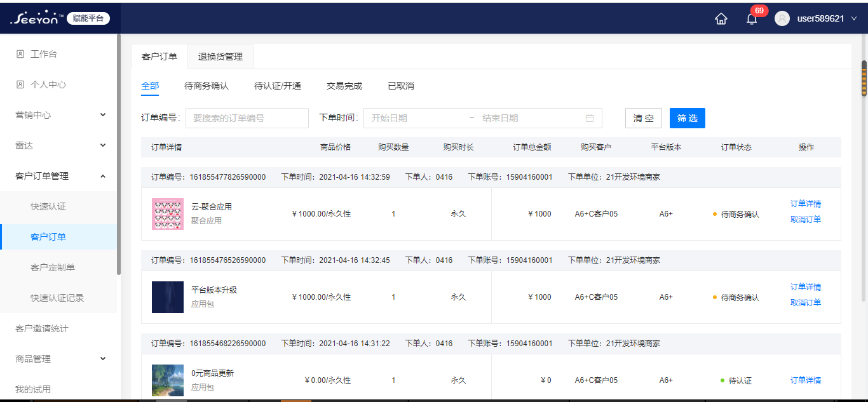Click the calendar icon in date range field
The width and height of the screenshot is (868, 402).
[x=590, y=118]
